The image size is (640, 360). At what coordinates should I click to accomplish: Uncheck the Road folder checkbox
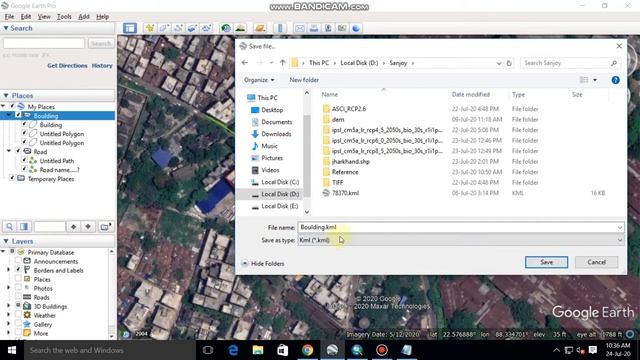pos(18,151)
